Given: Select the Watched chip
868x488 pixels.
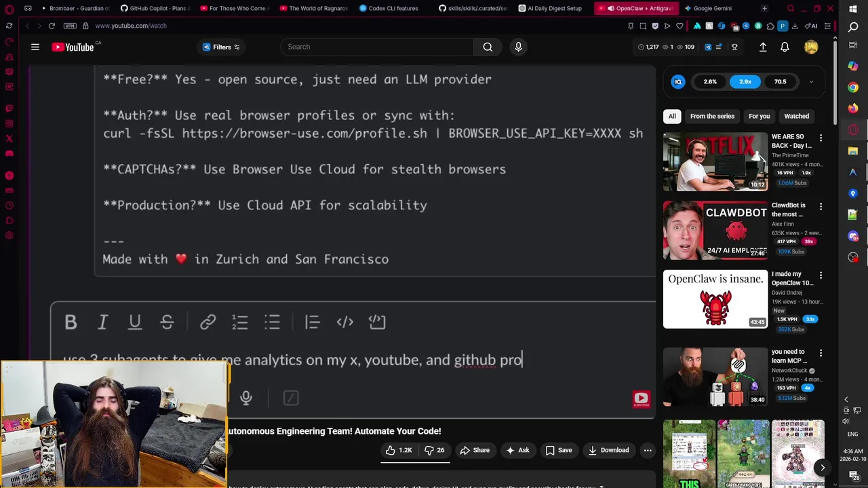Looking at the screenshot, I should pos(796,116).
